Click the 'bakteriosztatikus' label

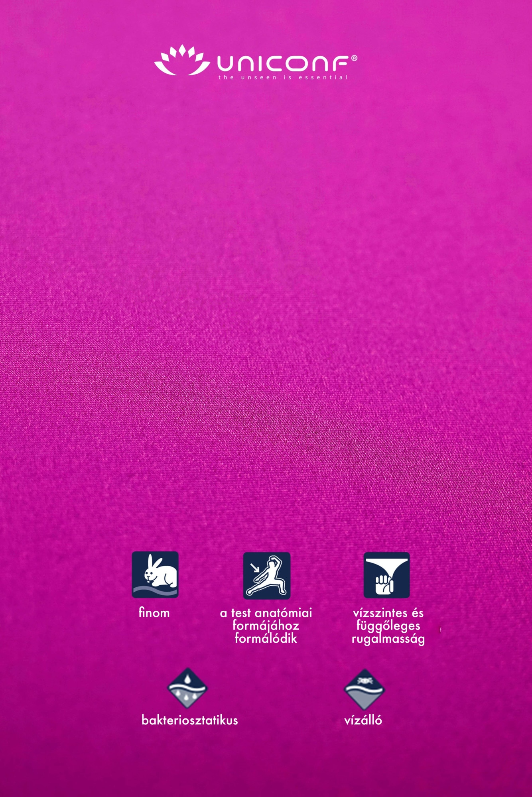click(190, 720)
